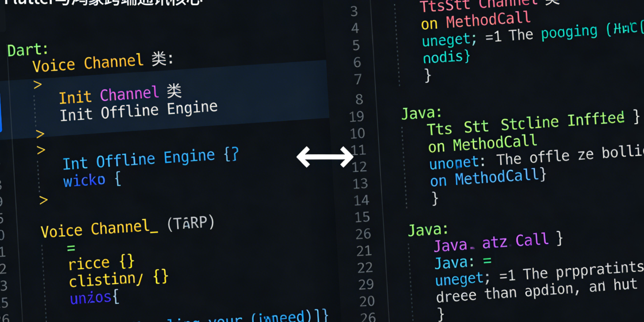This screenshot has width=644, height=322.
Task: Click line number 22 in the gutter
Action: [365, 268]
